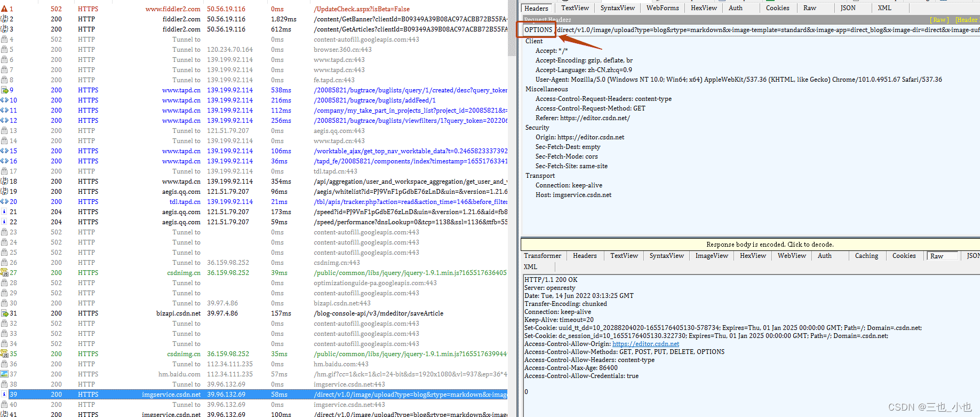This screenshot has height=417, width=980.
Task: Select the response Caching tab
Action: click(866, 256)
